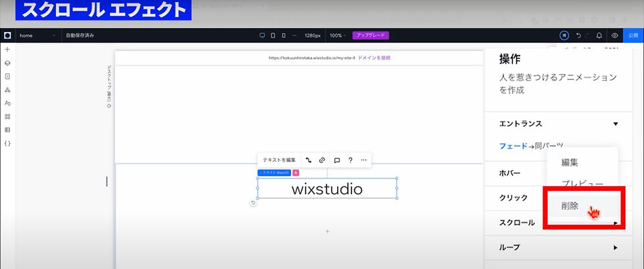
Task: Click the フェード animation link
Action: (x=513, y=146)
